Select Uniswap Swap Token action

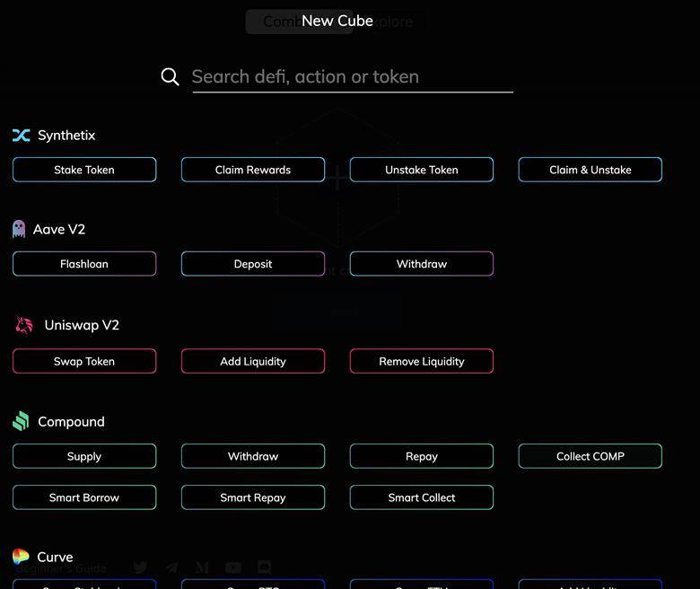point(84,361)
